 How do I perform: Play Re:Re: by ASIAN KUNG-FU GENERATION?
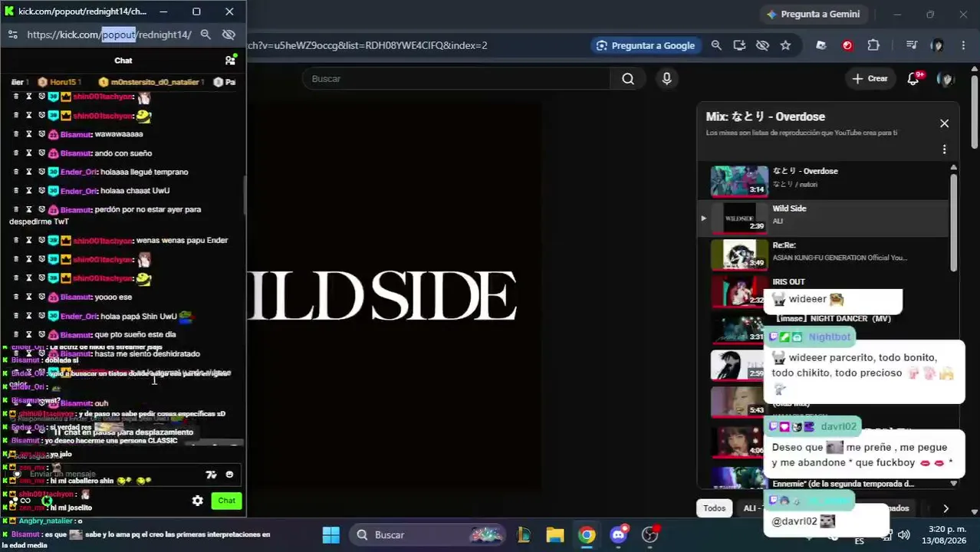(822, 255)
